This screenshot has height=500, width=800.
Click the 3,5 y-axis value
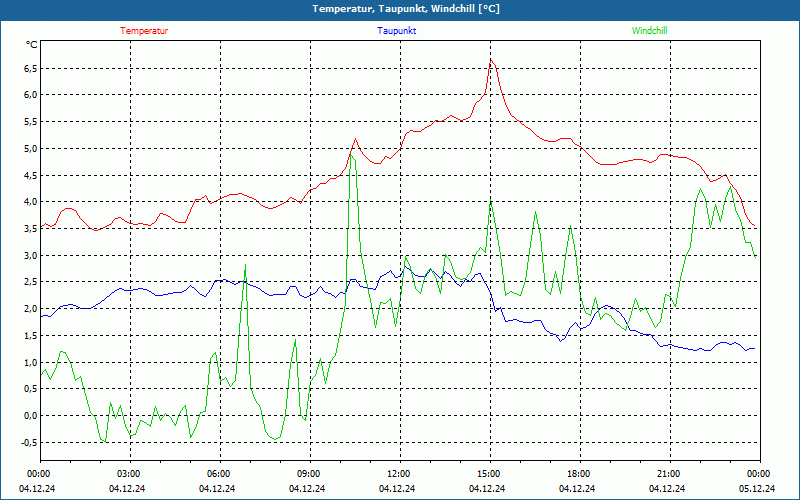(x=30, y=229)
